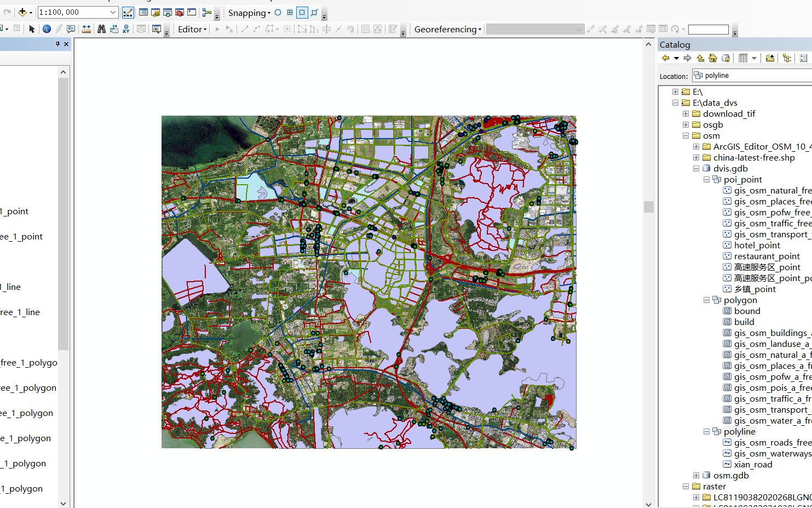Viewport: 812px width, 508px height.
Task: Toggle the Editor Toolbar button
Action: [x=128, y=12]
